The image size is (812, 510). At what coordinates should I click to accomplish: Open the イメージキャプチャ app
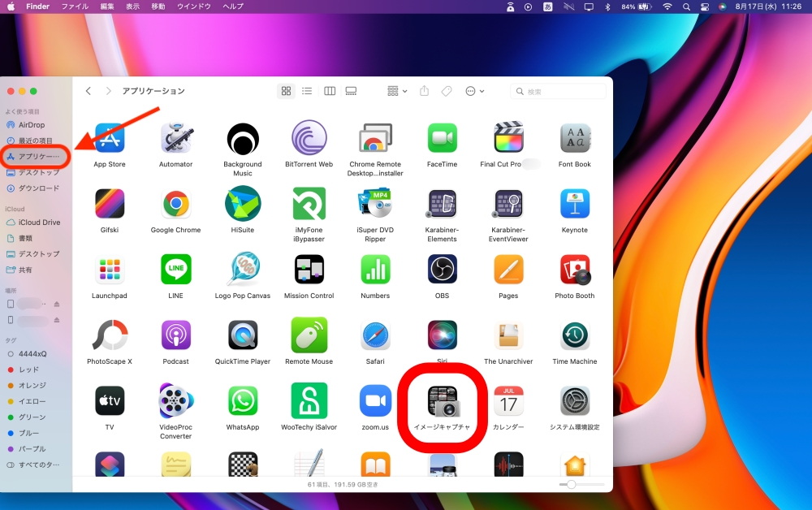[x=443, y=401]
